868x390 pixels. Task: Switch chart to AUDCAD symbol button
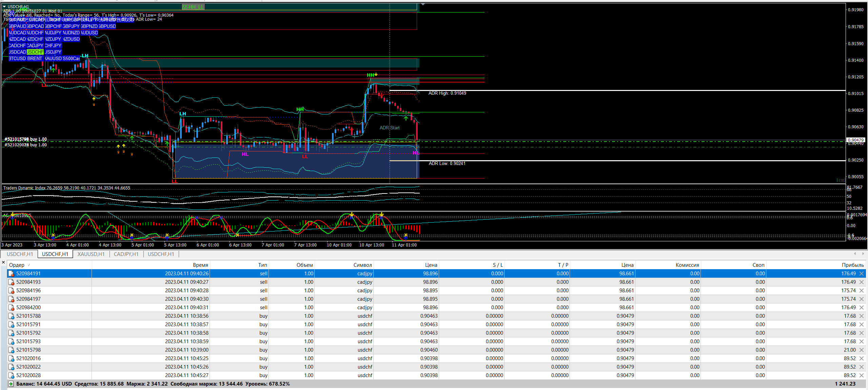(17, 33)
